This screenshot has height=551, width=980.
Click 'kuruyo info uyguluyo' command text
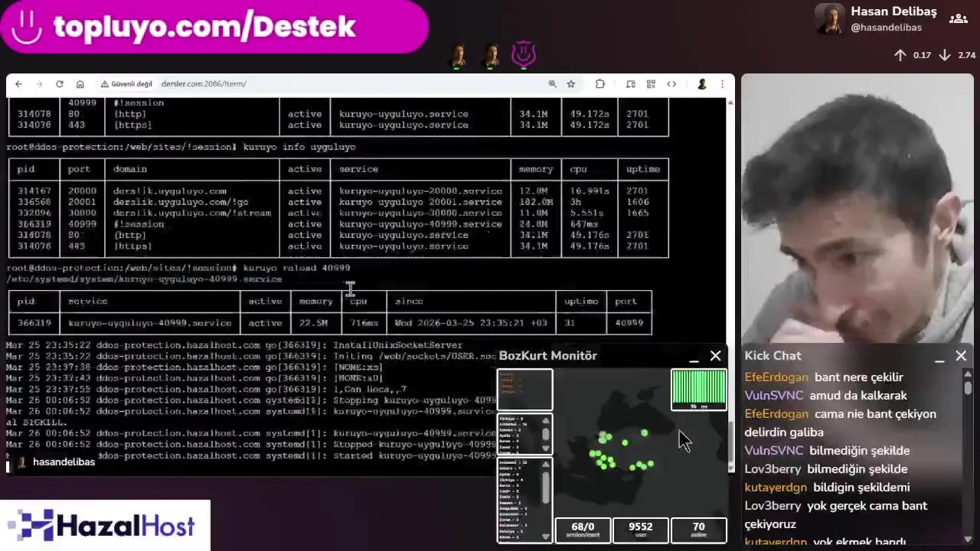coord(299,147)
